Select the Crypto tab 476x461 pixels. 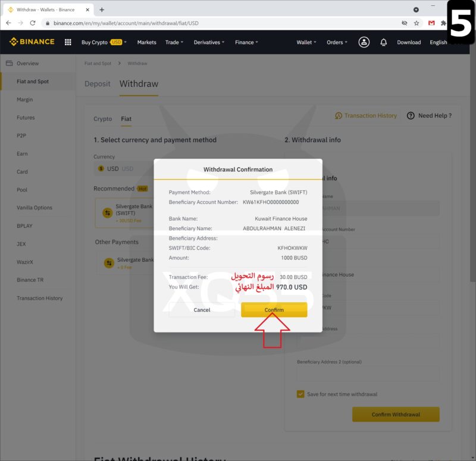[102, 119]
